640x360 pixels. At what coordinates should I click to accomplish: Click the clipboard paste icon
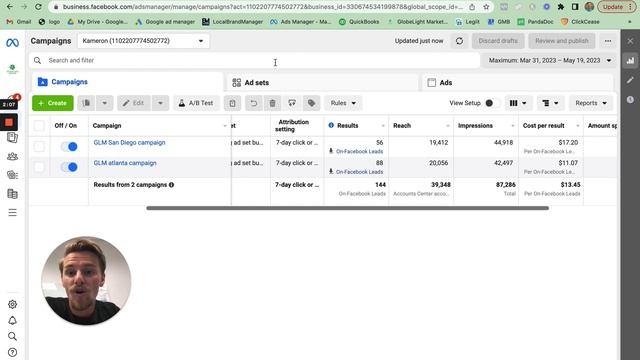coord(232,103)
